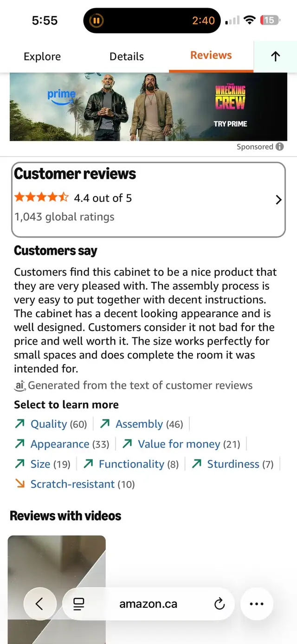Tap the browser back arrow

(39, 604)
